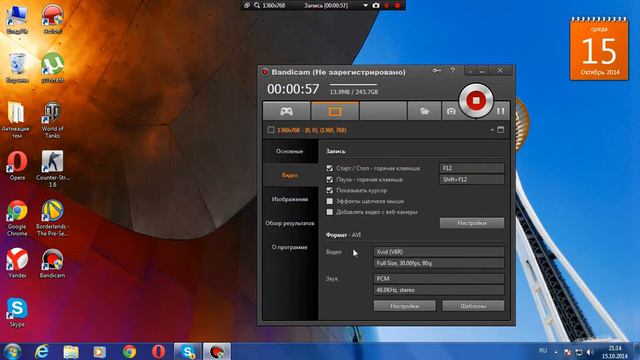Open the top overlay bar dropdown arrow
This screenshot has height=360, width=640.
click(x=365, y=6)
